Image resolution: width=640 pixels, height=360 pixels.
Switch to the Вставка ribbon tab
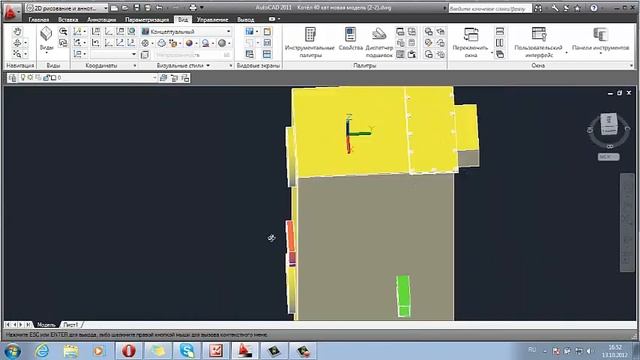68,19
